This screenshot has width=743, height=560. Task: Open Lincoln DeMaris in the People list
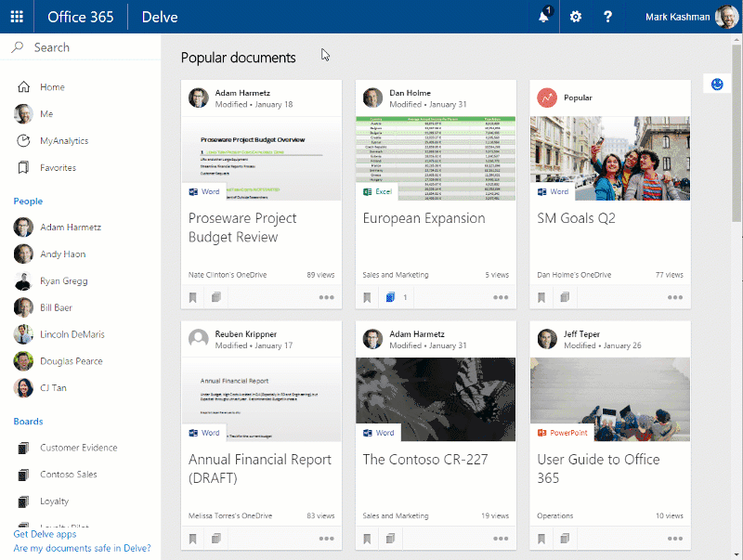[x=72, y=334]
